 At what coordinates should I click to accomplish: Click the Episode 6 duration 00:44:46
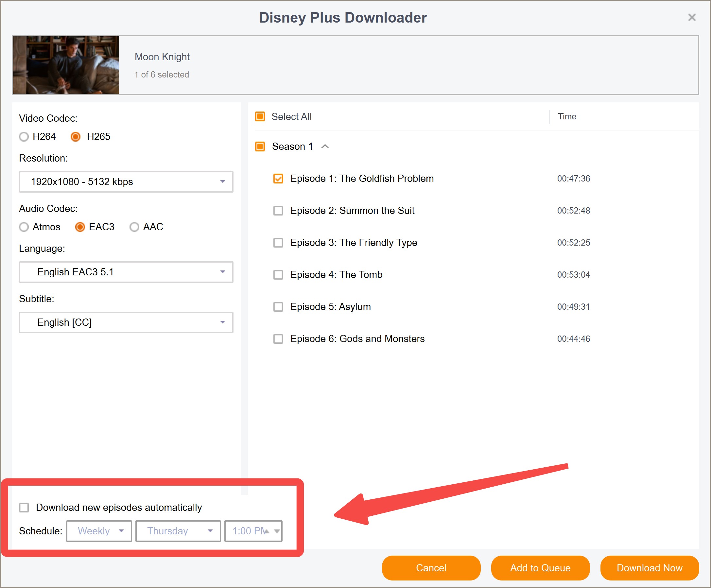click(574, 339)
